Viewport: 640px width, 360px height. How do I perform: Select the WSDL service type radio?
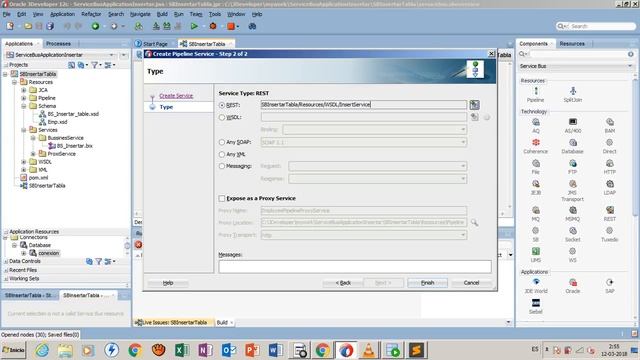(222, 118)
